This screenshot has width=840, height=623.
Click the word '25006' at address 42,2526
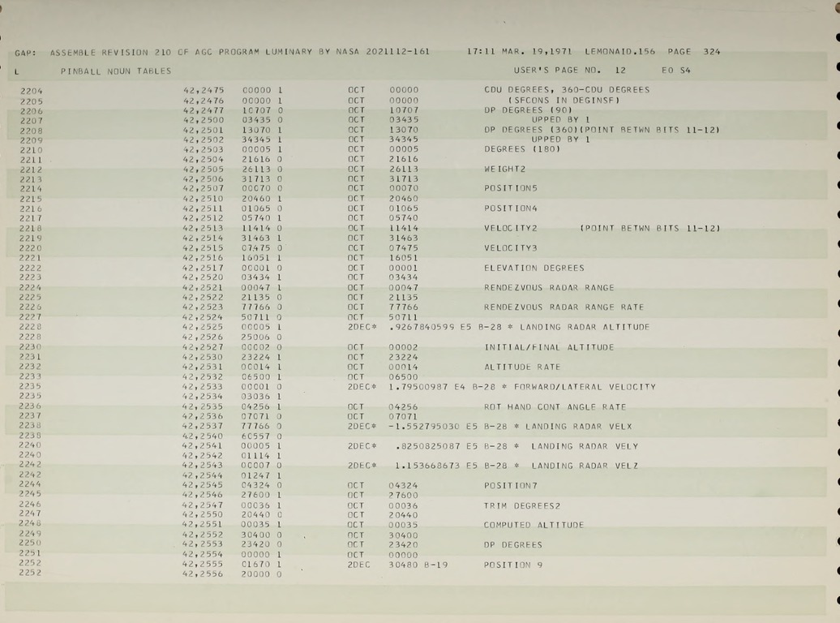point(255,337)
